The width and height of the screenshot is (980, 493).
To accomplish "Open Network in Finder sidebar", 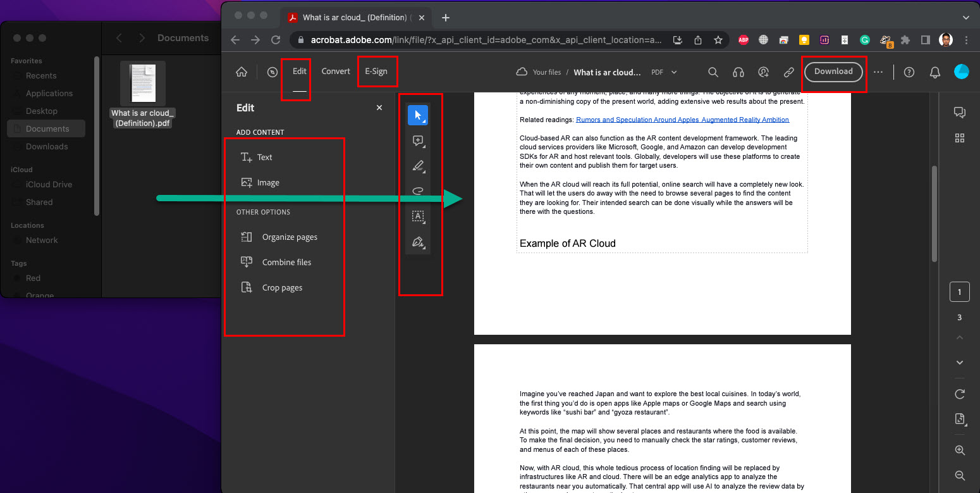I will pos(42,240).
